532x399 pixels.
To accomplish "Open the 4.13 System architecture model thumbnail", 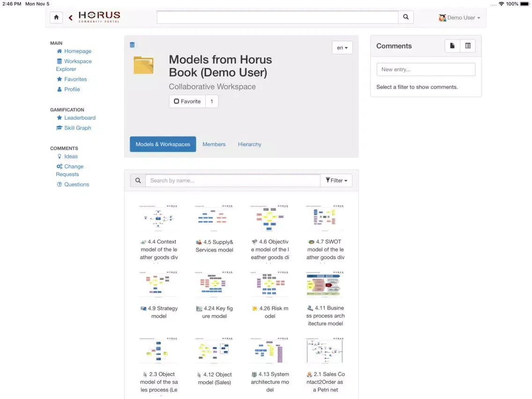I will tap(269, 350).
